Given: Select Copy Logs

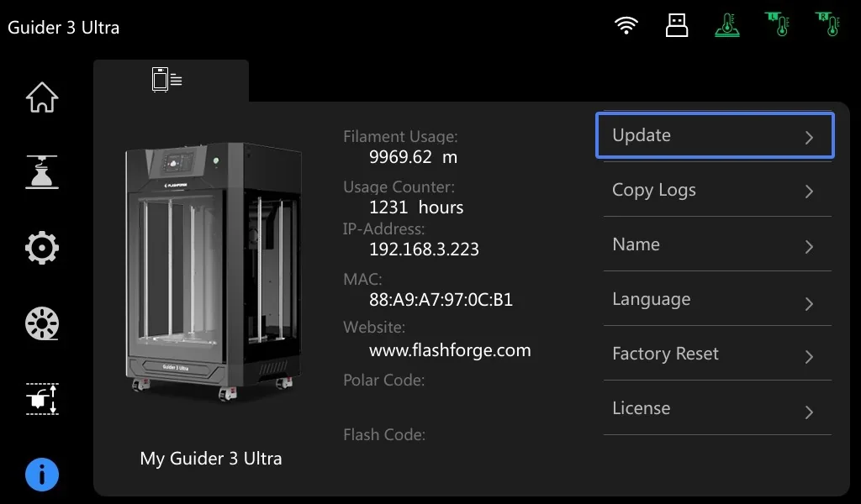Looking at the screenshot, I should point(714,191).
